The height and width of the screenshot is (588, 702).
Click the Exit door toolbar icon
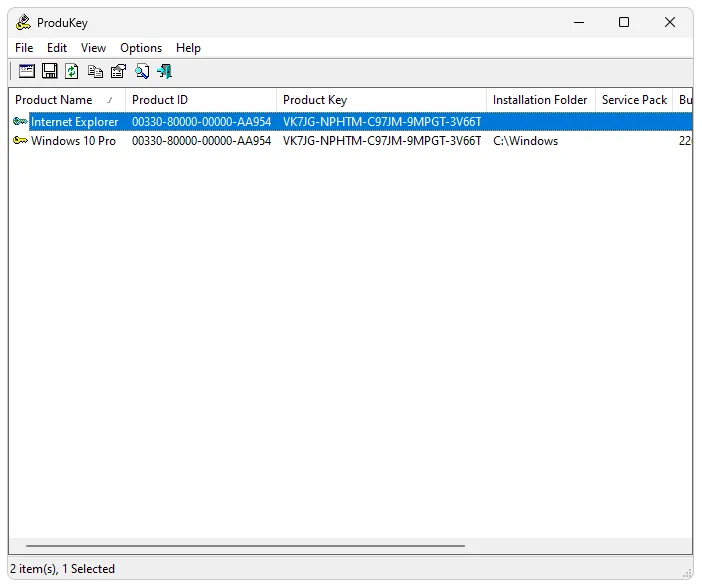165,71
